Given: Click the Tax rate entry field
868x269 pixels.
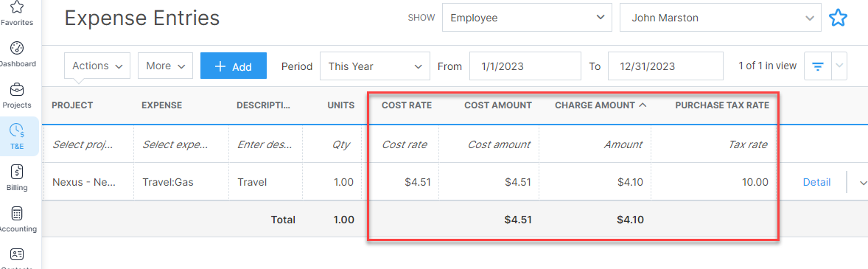Looking at the screenshot, I should pyautogui.click(x=714, y=144).
